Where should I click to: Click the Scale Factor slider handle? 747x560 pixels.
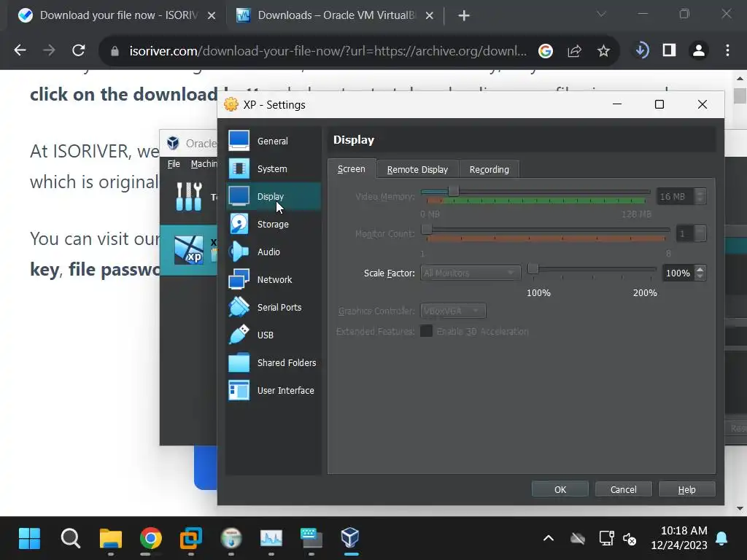click(x=533, y=269)
